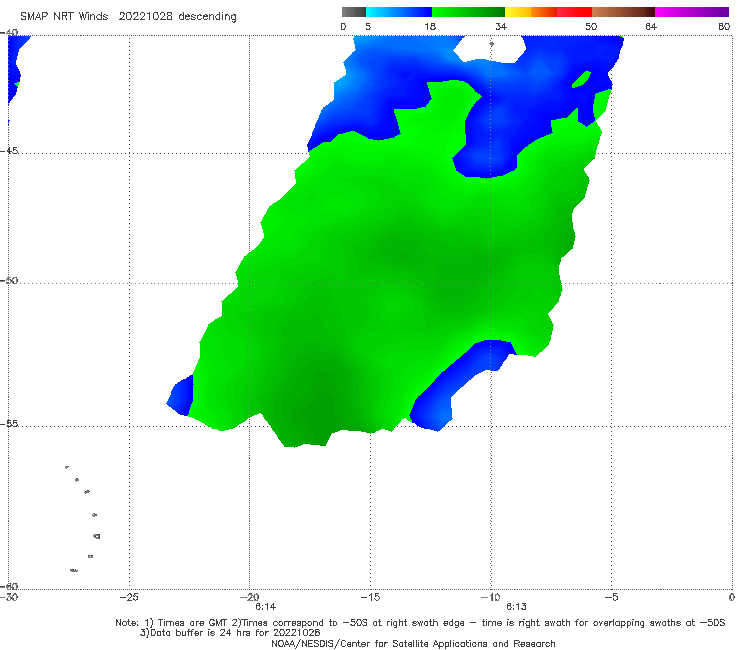The image size is (740, 650).
Task: Click the color bar label '5'
Action: tap(368, 27)
